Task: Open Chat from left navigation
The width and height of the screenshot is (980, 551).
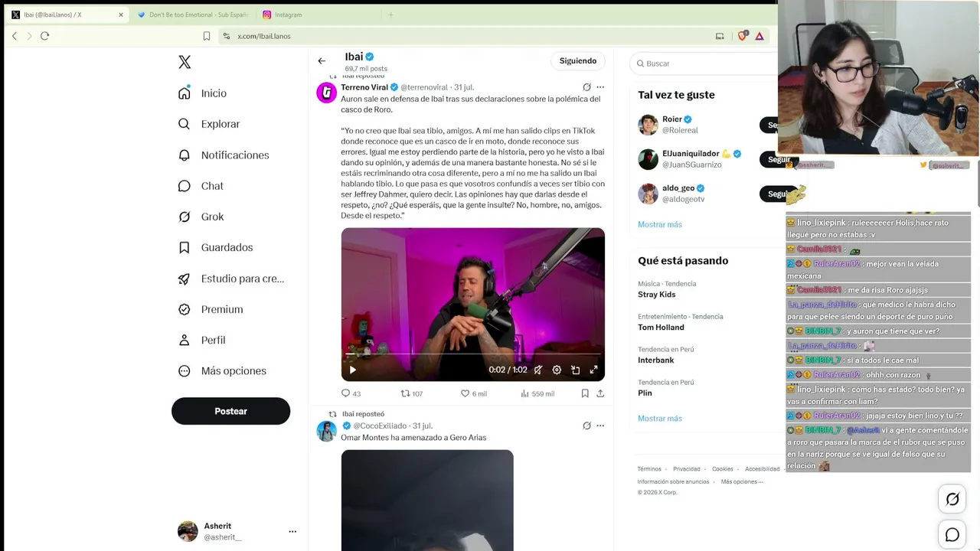Action: point(201,186)
